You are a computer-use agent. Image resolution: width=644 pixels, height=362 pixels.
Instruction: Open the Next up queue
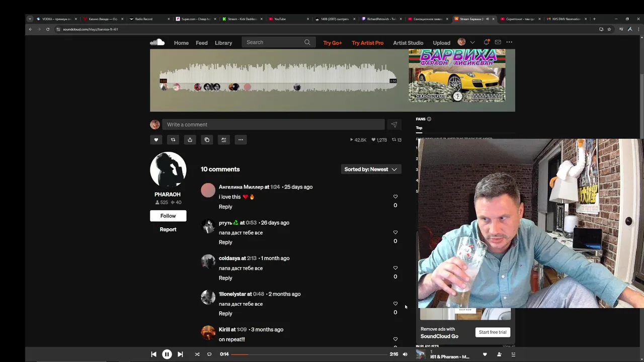coord(513,354)
